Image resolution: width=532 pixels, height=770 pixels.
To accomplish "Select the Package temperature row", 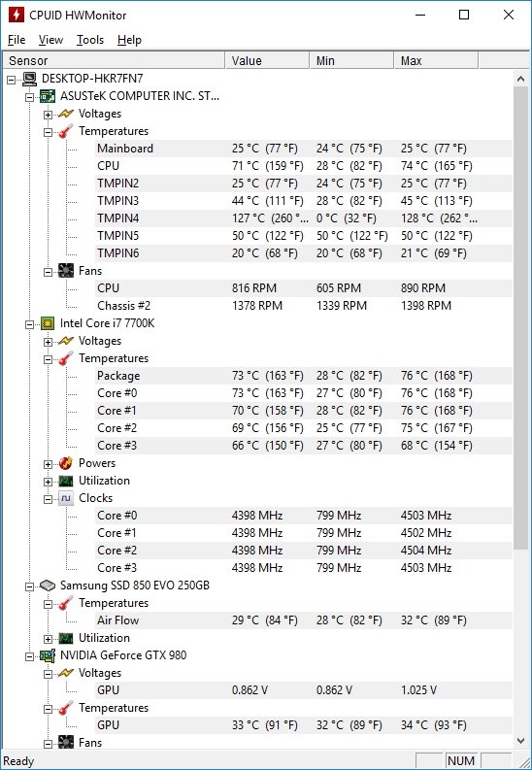I will coord(304,376).
